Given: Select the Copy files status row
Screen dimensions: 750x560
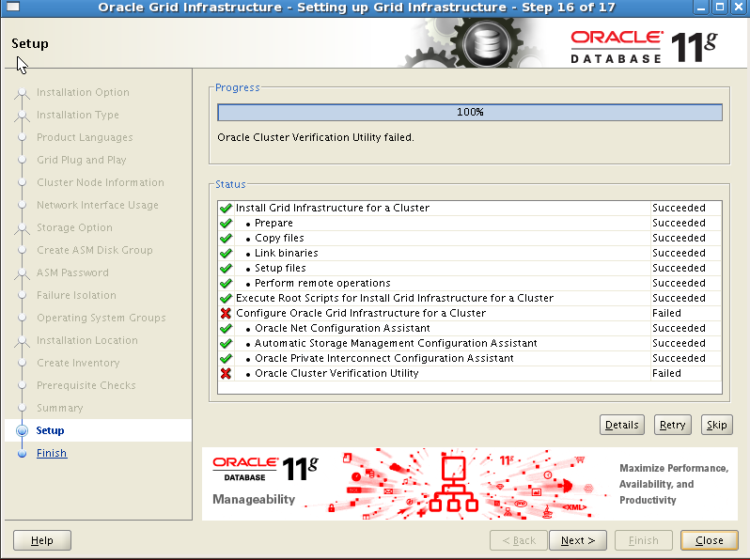Looking at the screenshot, I should 470,238.
